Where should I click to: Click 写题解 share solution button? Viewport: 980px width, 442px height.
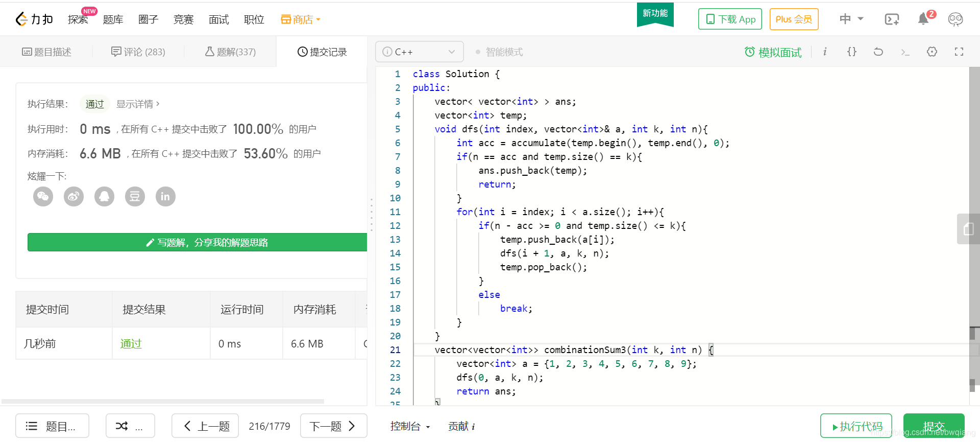(197, 242)
